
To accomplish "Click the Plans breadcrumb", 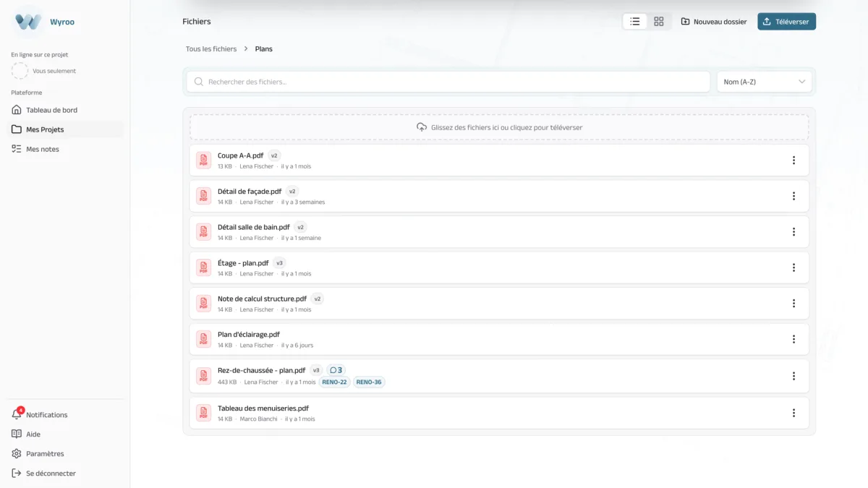I will click(264, 49).
